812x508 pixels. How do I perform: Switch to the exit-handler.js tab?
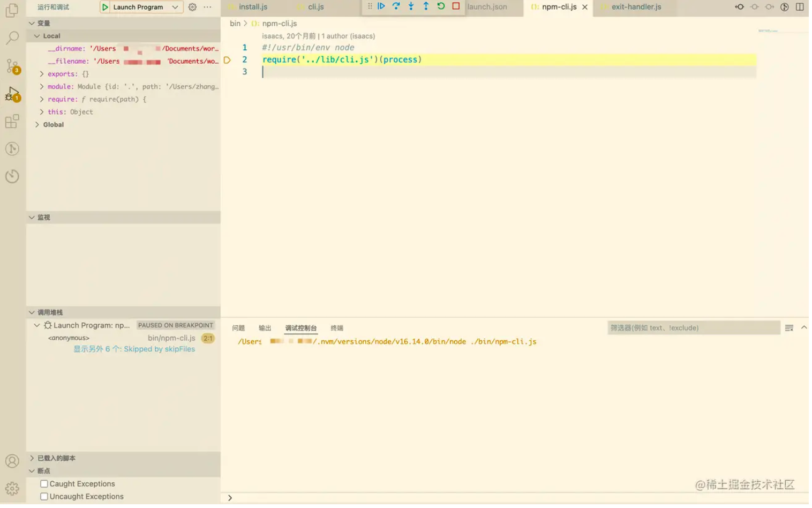click(636, 7)
